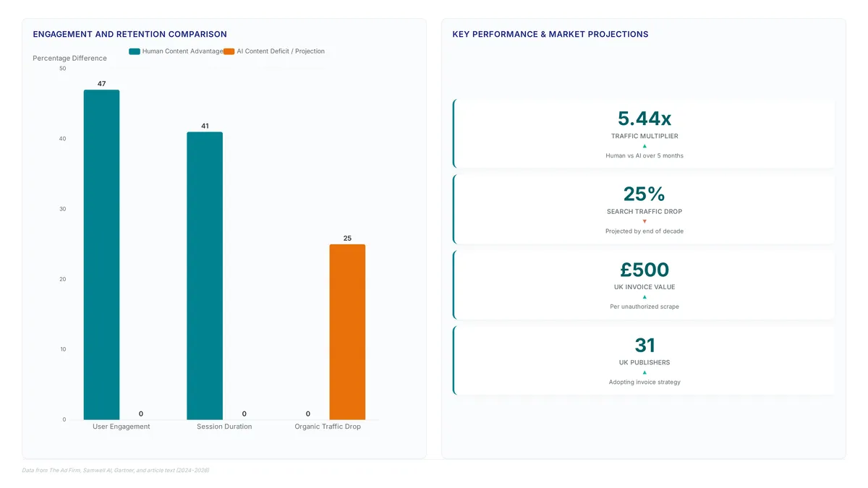Click the y-axis tick label 30

62,209
